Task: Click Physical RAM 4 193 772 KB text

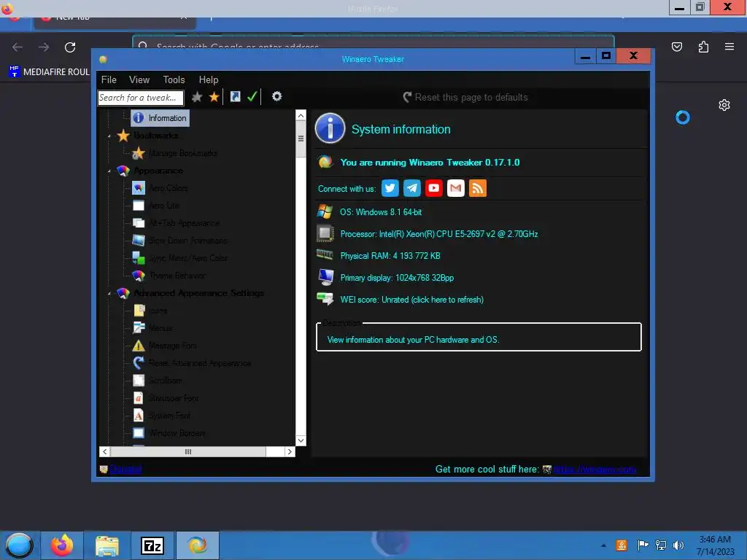Action: tap(390, 256)
